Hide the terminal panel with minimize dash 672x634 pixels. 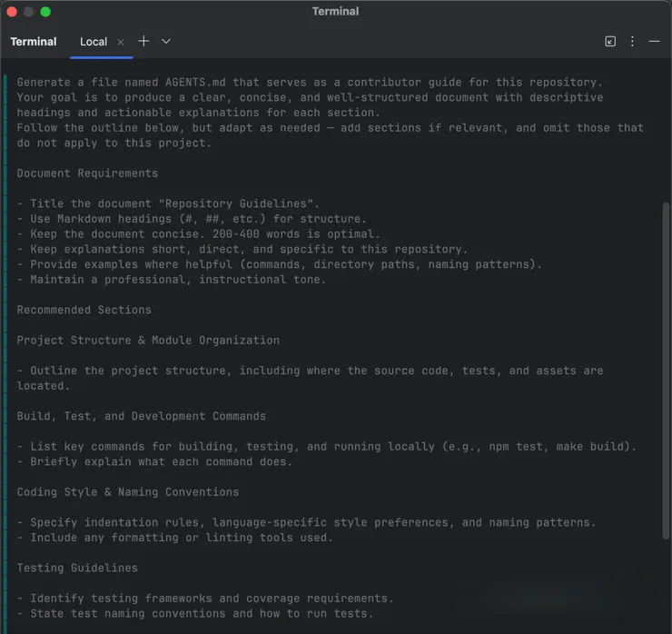pyautogui.click(x=654, y=42)
